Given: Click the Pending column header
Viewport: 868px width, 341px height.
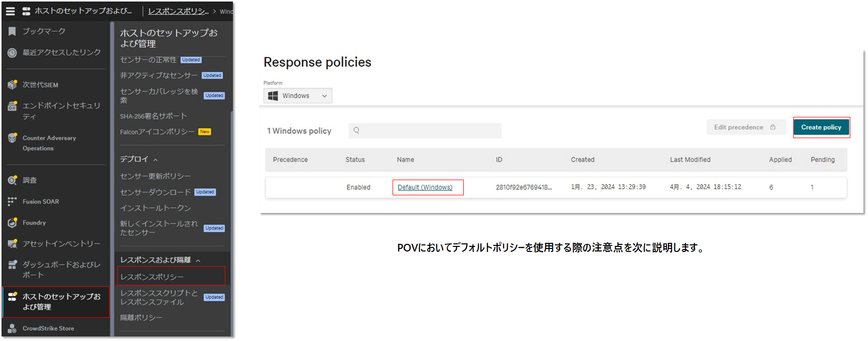Looking at the screenshot, I should click(823, 159).
